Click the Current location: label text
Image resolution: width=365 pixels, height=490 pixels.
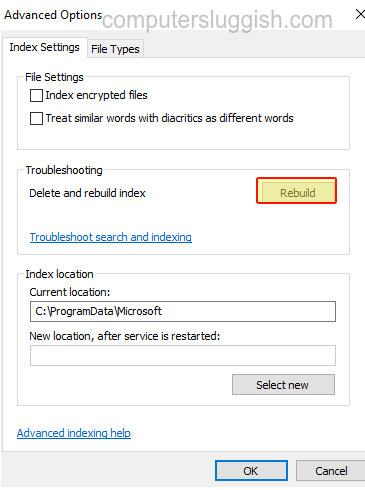(x=70, y=292)
